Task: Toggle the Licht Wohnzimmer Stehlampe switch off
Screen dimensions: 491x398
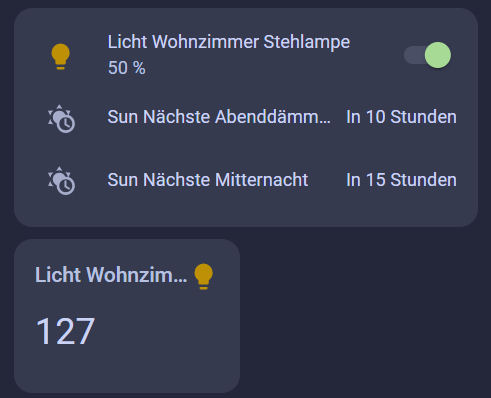Action: click(427, 55)
